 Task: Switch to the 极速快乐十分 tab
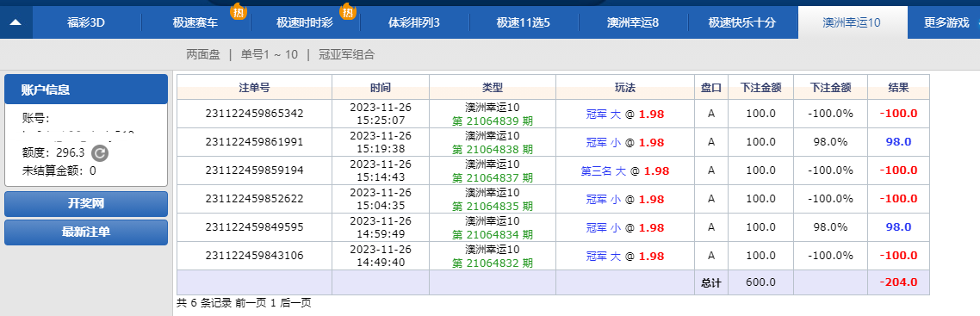[x=742, y=23]
